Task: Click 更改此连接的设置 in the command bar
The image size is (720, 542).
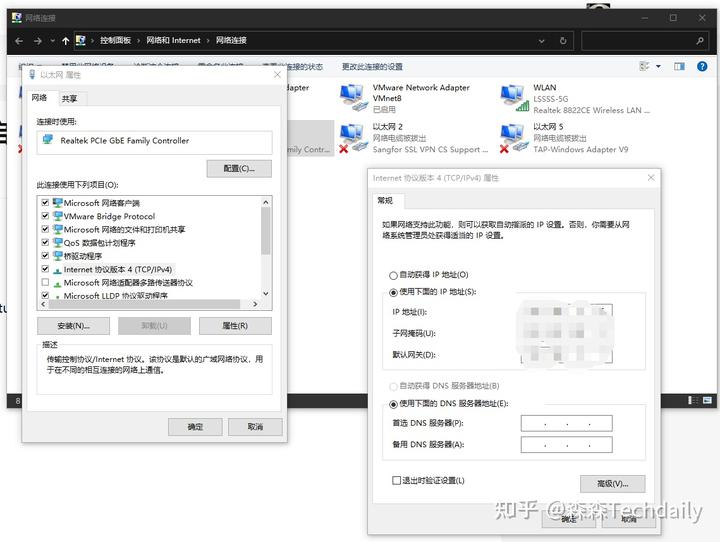Action: tap(372, 67)
